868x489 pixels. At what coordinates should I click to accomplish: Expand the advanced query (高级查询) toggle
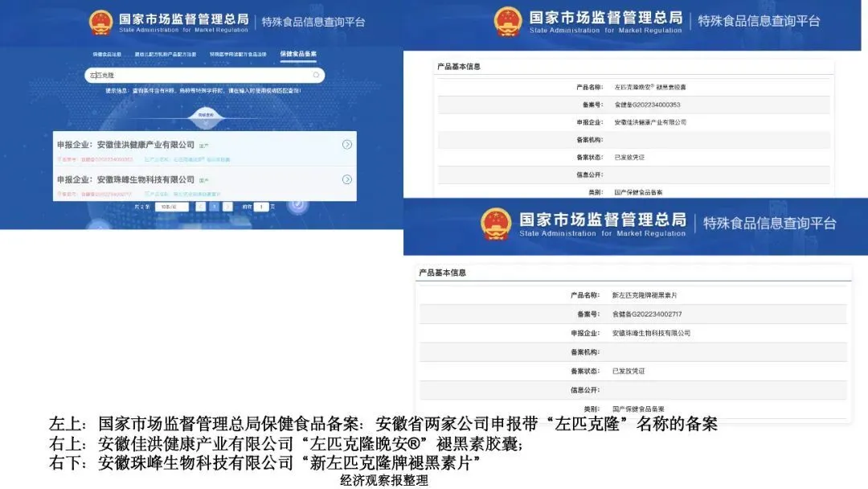(x=205, y=115)
